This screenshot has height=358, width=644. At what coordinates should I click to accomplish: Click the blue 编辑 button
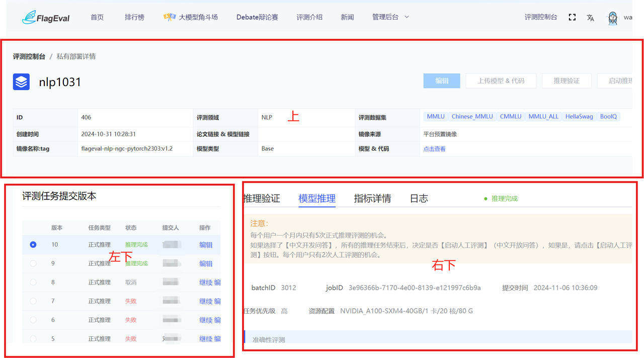[x=442, y=81]
